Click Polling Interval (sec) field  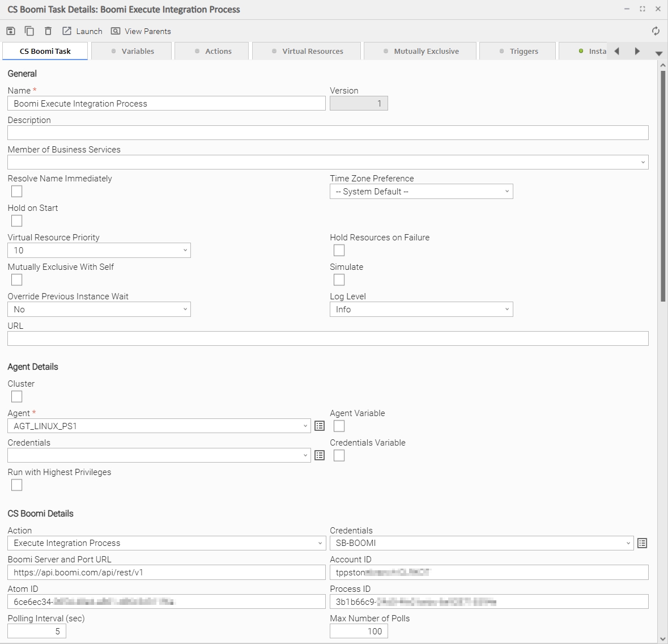coord(37,631)
